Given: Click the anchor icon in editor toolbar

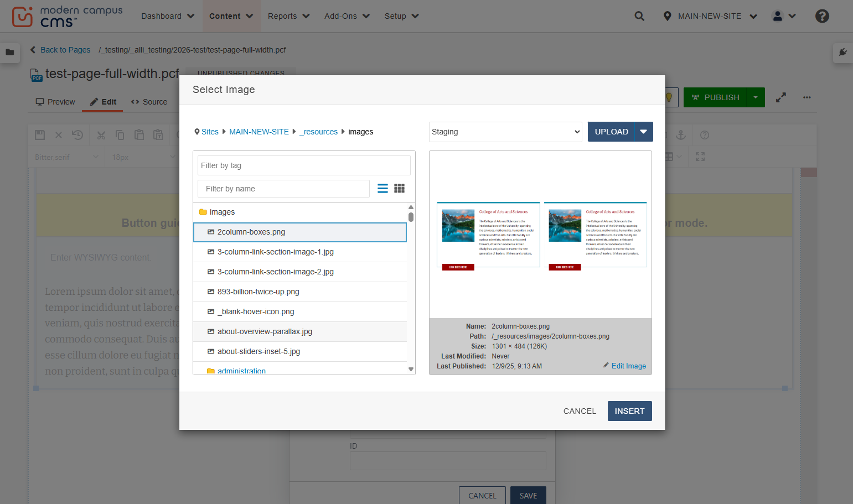Looking at the screenshot, I should [x=681, y=135].
